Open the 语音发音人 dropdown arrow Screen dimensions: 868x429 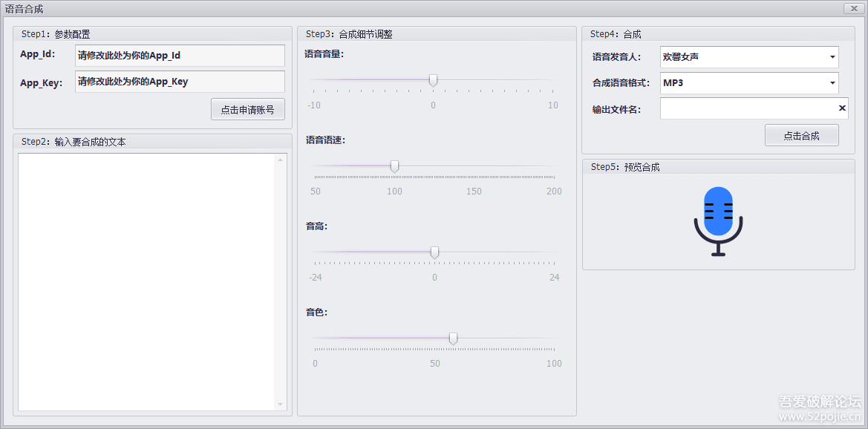click(832, 57)
